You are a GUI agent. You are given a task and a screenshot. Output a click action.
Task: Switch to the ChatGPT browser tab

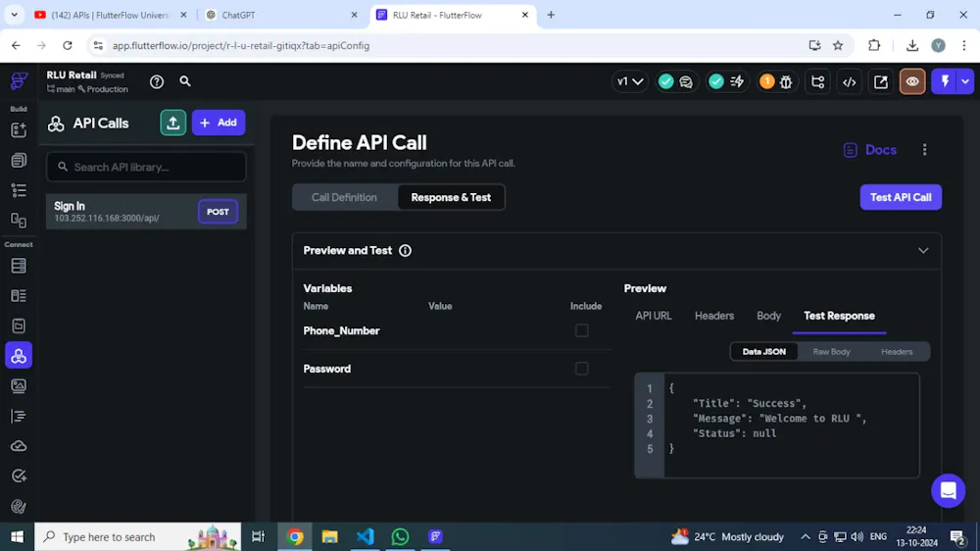(x=281, y=15)
